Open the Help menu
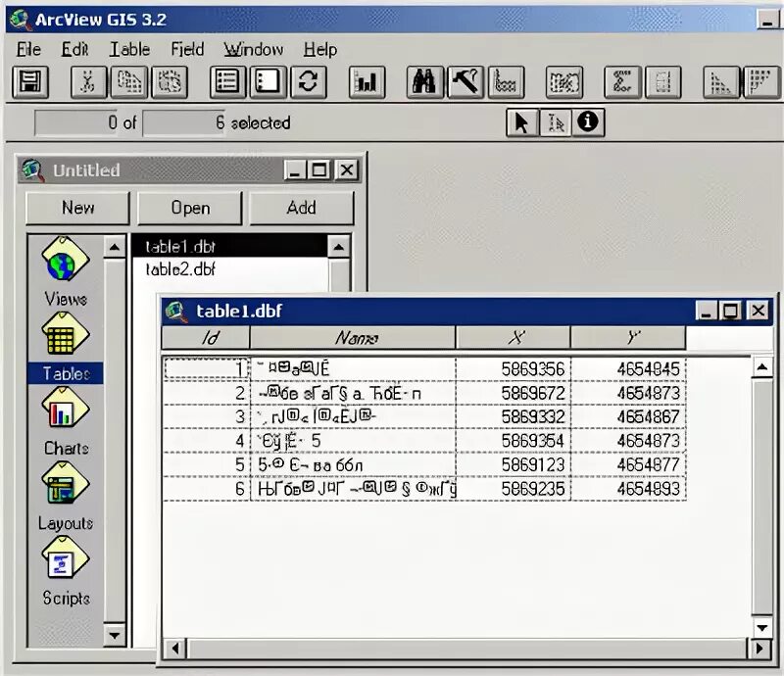Screen dimensions: 784x676 pos(320,50)
